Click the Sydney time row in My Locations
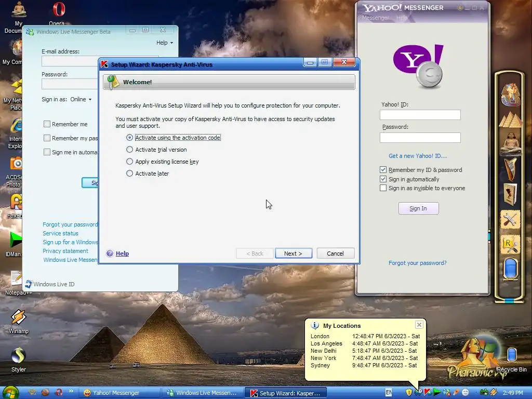 click(363, 365)
